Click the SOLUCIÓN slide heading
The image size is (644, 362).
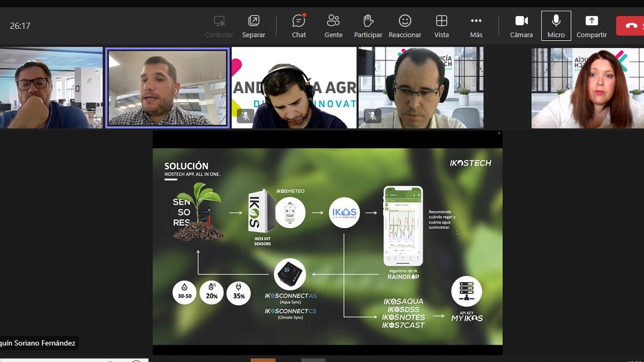click(x=186, y=166)
